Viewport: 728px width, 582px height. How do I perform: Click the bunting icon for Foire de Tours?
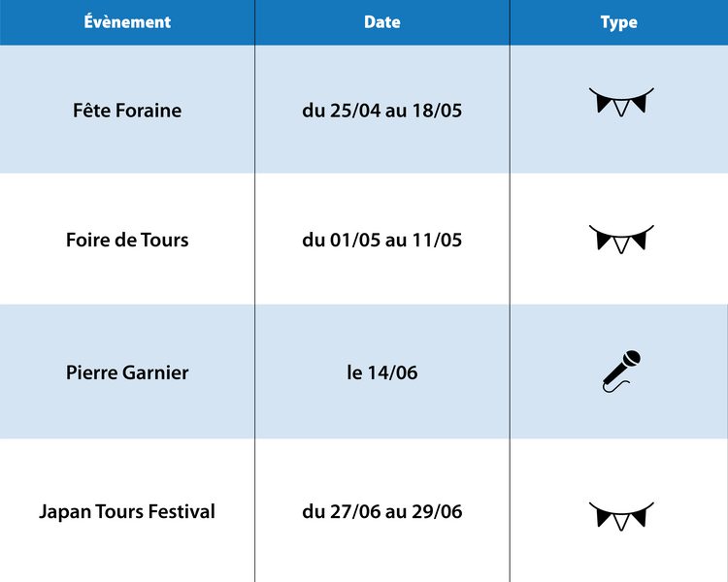621,240
